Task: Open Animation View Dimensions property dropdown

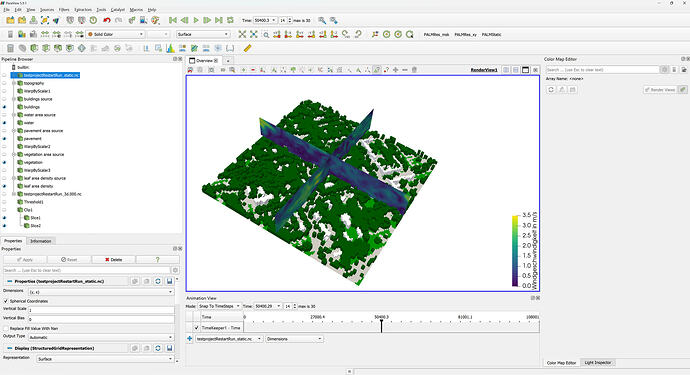Action: (294, 339)
